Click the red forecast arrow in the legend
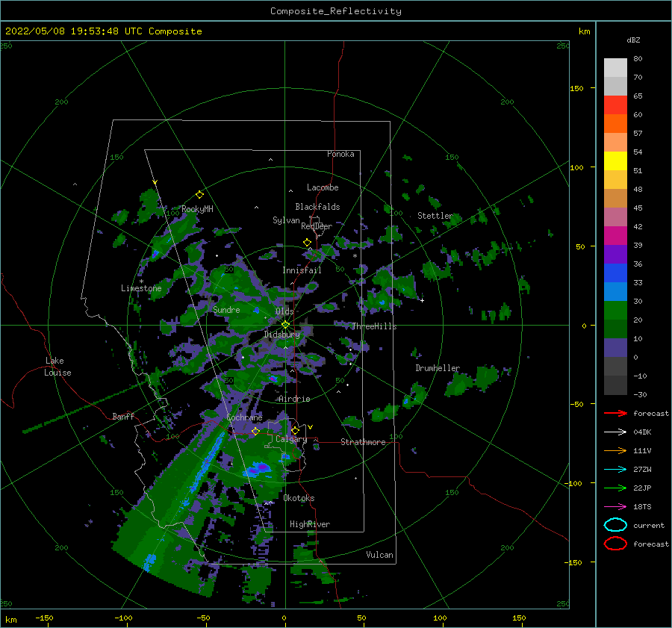Screen dimensions: 672x628 tap(615, 413)
